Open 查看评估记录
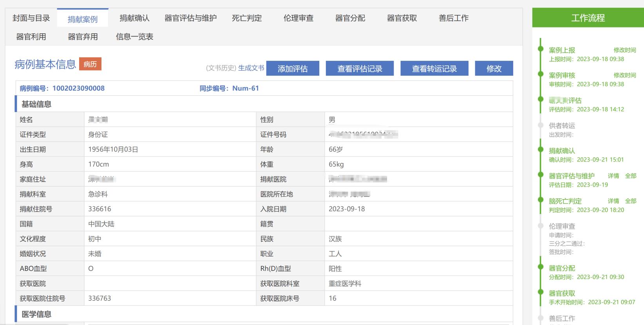This screenshot has width=644, height=325. [360, 69]
